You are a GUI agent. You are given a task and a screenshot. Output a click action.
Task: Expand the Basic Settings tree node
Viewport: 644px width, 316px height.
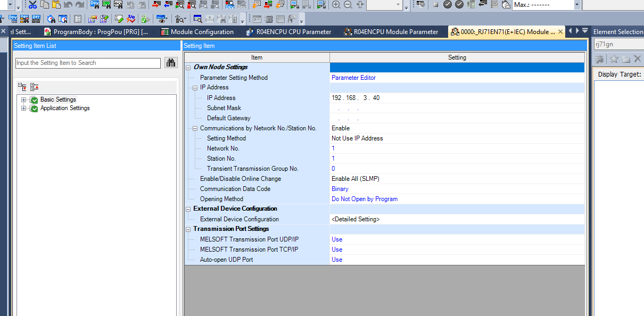point(23,100)
